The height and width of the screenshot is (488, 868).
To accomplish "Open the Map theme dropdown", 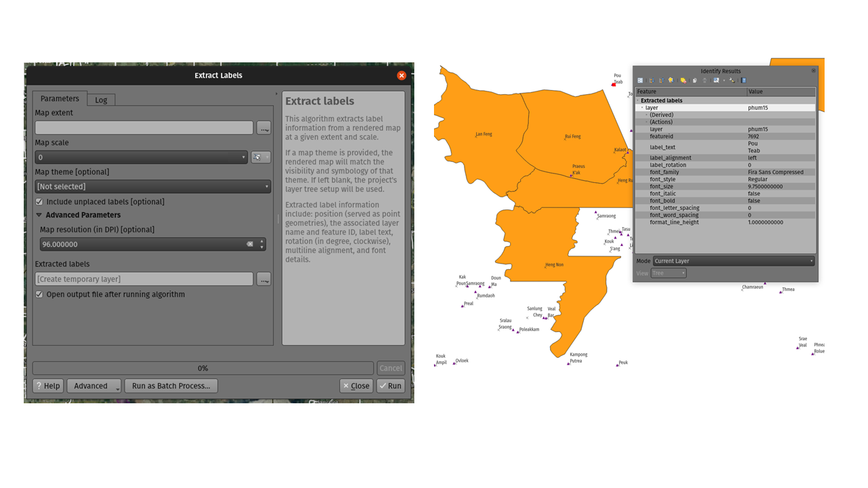I will click(153, 186).
